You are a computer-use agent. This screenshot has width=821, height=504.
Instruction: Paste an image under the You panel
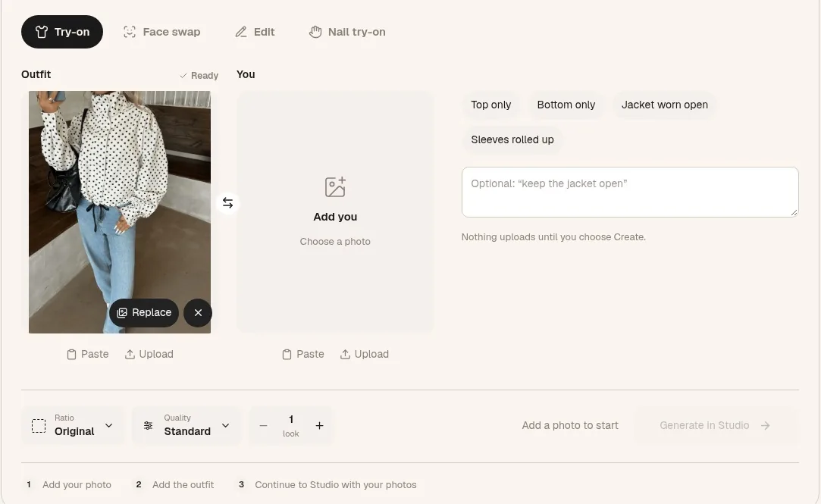pyautogui.click(x=303, y=355)
